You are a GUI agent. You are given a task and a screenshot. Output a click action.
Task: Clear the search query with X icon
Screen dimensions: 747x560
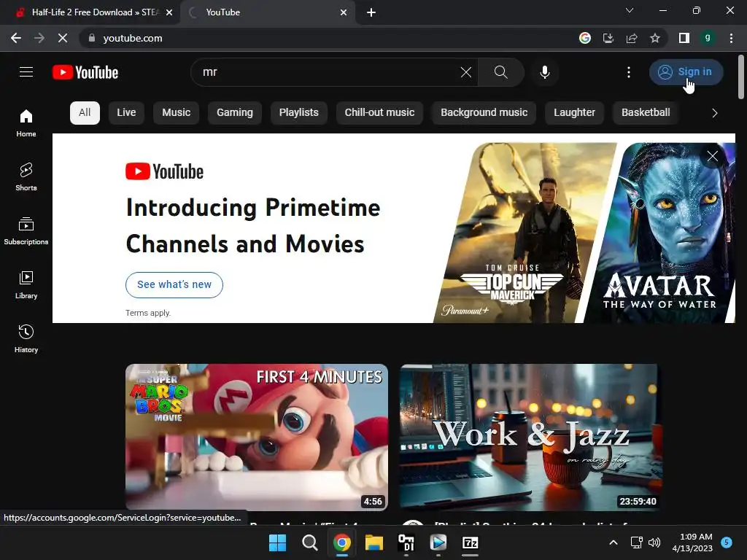click(466, 72)
